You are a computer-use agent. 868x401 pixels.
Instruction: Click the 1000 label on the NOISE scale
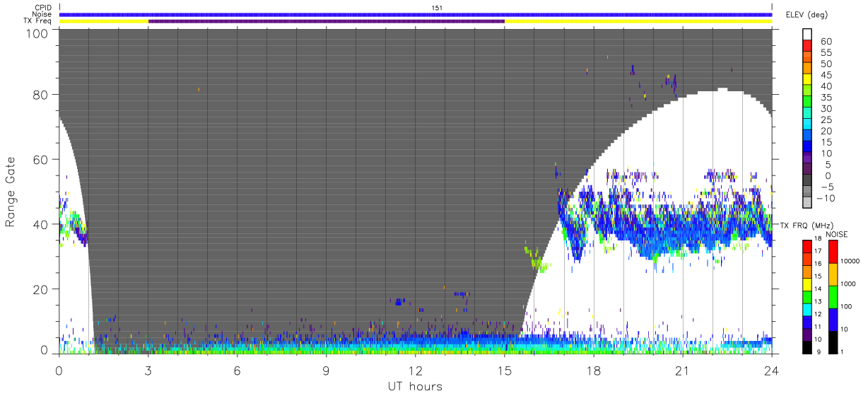pyautogui.click(x=850, y=284)
